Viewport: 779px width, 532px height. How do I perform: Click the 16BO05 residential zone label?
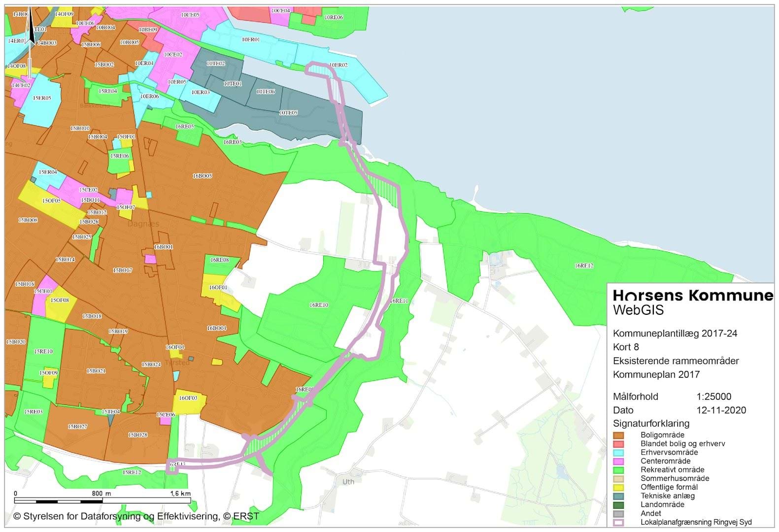tap(202, 176)
